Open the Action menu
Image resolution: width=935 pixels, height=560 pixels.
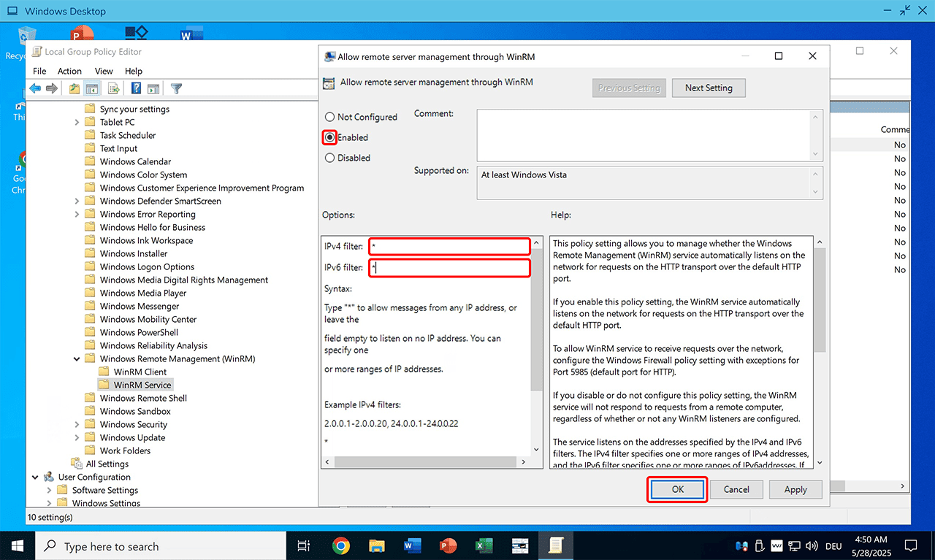coord(69,71)
